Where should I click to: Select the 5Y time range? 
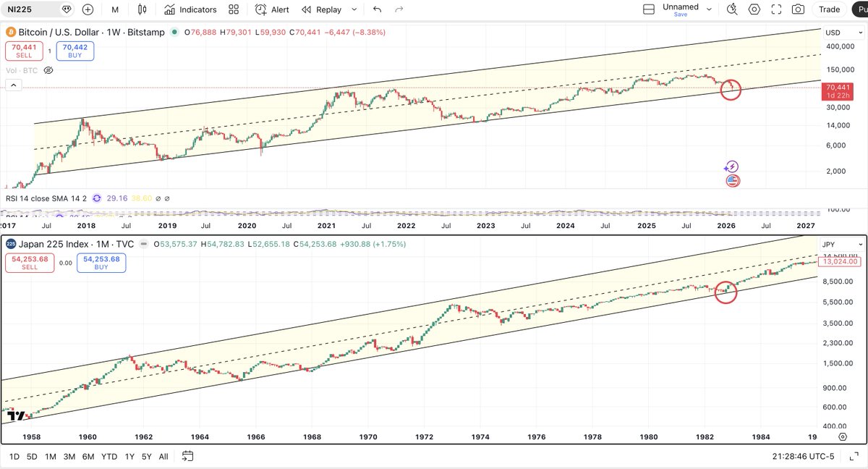[147, 457]
